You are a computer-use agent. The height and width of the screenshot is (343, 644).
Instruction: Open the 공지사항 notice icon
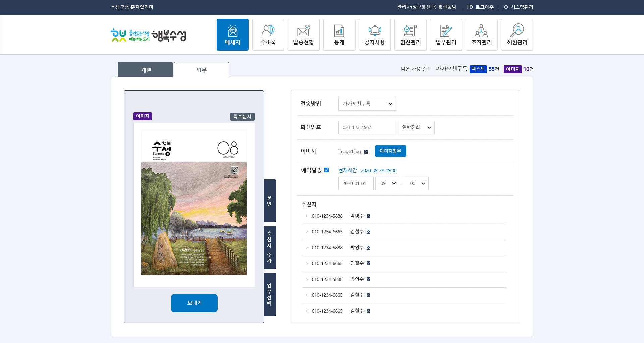375,35
